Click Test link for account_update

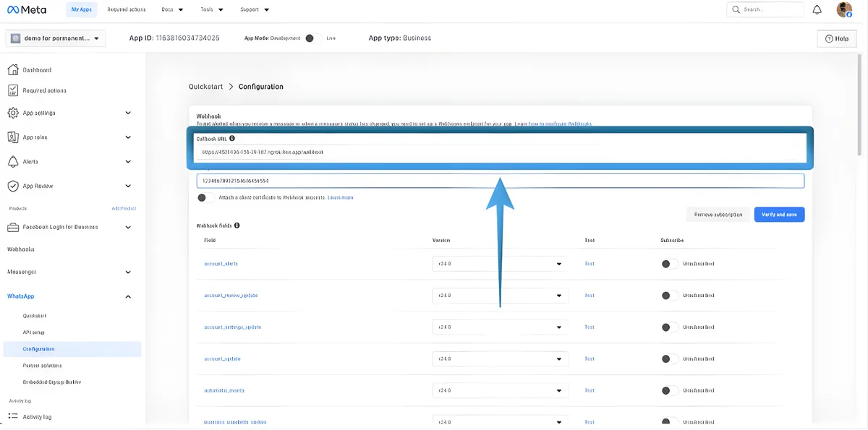pos(590,359)
